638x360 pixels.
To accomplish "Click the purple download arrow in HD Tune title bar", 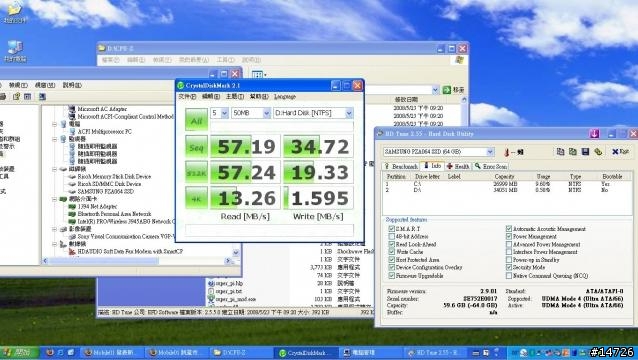I will point(594,133).
